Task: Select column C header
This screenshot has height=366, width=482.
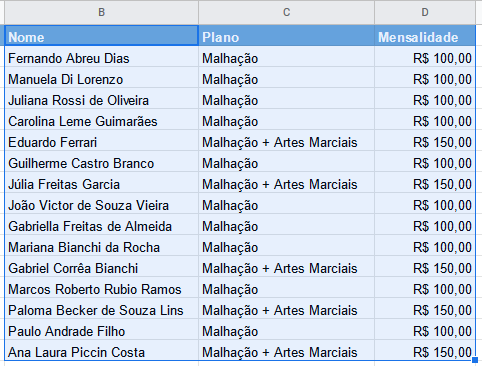Action: point(286,12)
